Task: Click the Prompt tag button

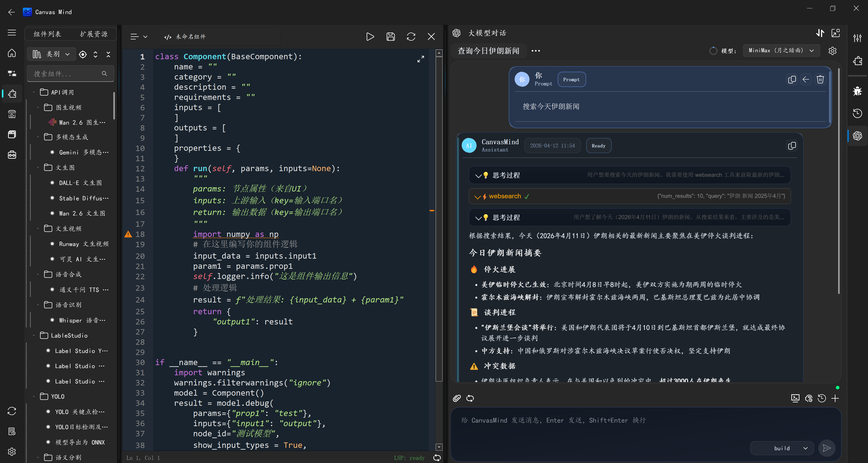Action: (571, 80)
